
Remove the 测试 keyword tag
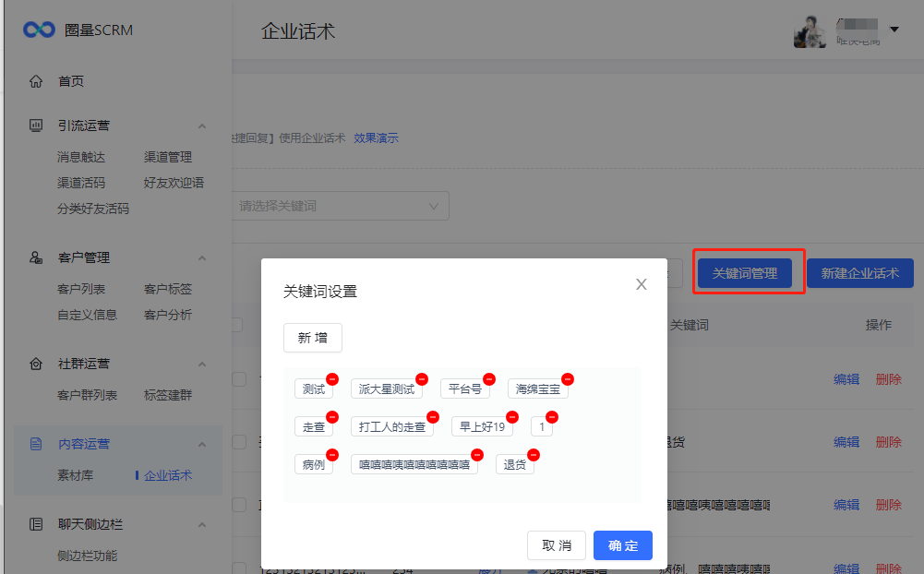pyautogui.click(x=332, y=379)
